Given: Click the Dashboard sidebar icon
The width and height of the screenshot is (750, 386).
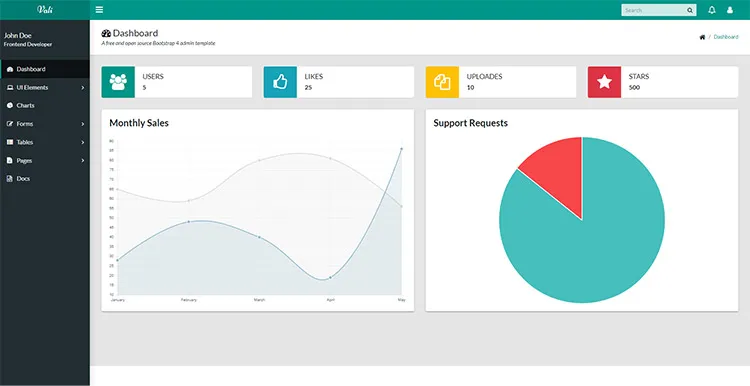Looking at the screenshot, I should (10, 69).
